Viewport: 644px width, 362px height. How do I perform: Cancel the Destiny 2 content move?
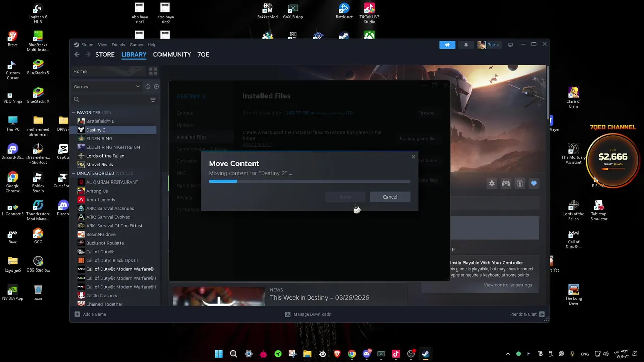(x=390, y=197)
